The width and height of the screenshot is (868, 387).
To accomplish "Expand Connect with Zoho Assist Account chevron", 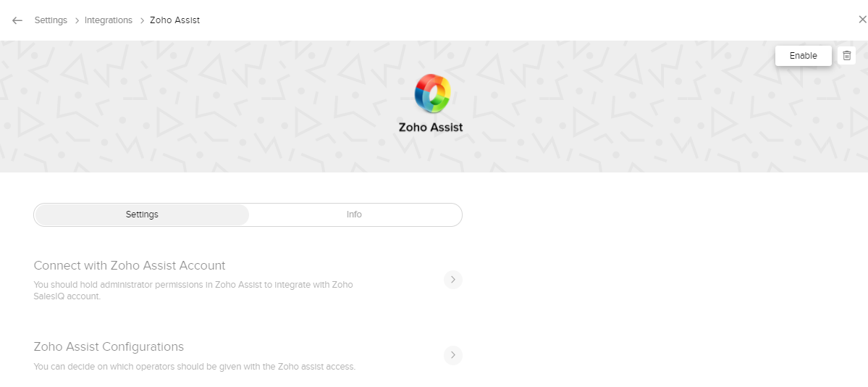I will 453,280.
